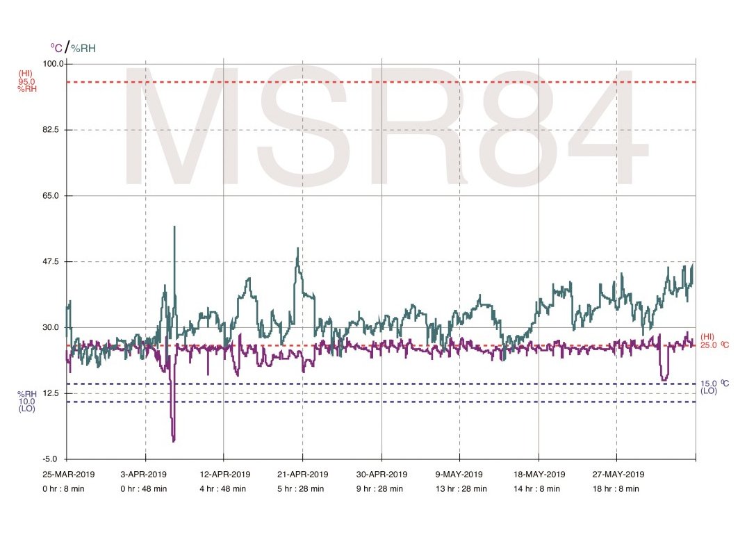The image size is (747, 560).
Task: Select the 3-APR-2019 date label
Action: (145, 475)
